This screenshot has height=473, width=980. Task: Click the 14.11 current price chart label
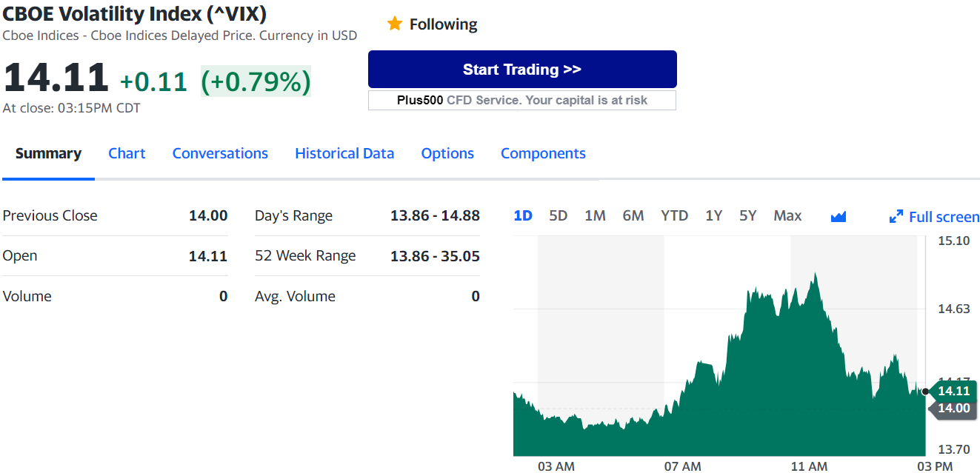pos(952,391)
